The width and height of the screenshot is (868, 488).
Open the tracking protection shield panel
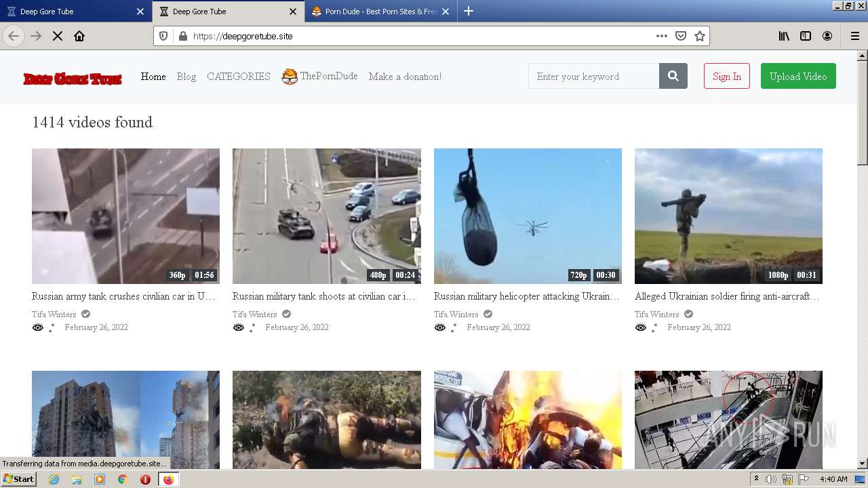coord(163,36)
